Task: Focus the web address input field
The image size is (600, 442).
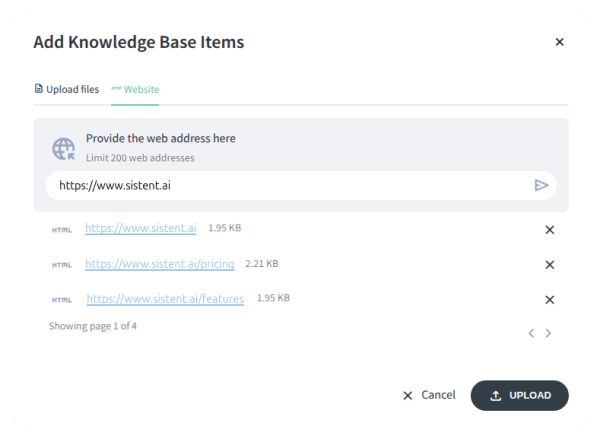Action: coord(291,186)
